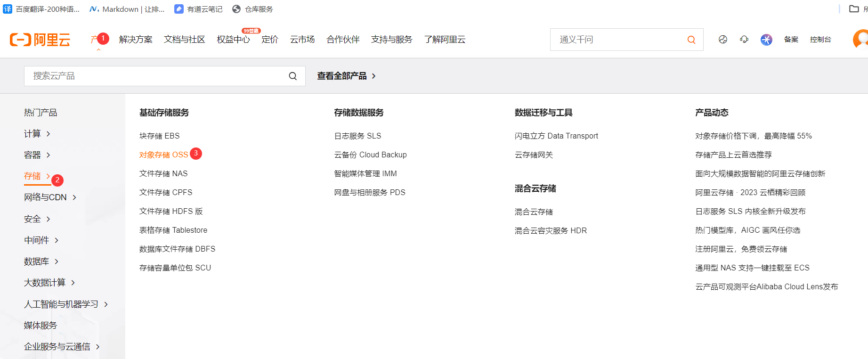868x359 pixels.
Task: Read 注册阿里云,免费领云存储 news item
Action: [x=741, y=249]
